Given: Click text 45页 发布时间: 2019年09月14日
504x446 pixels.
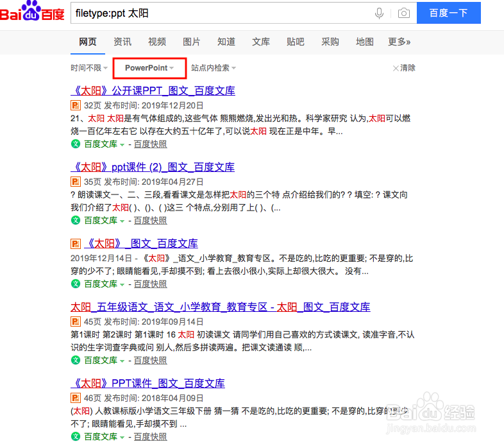Looking at the screenshot, I should pyautogui.click(x=144, y=322).
